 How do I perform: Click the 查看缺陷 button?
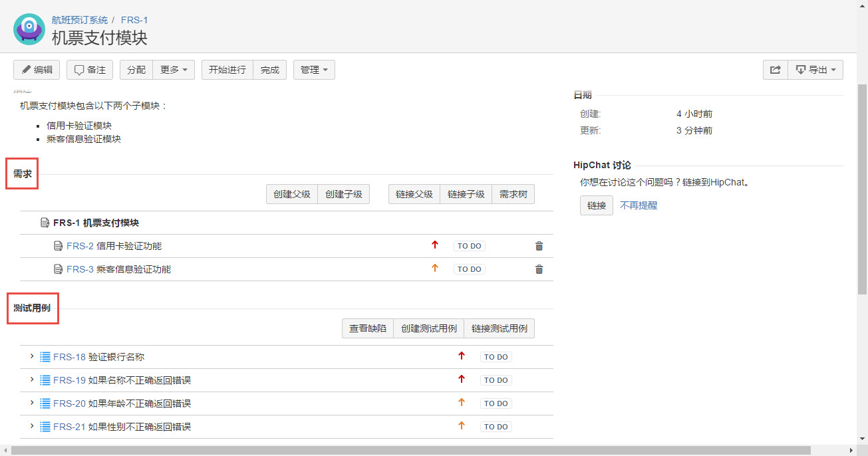click(368, 328)
